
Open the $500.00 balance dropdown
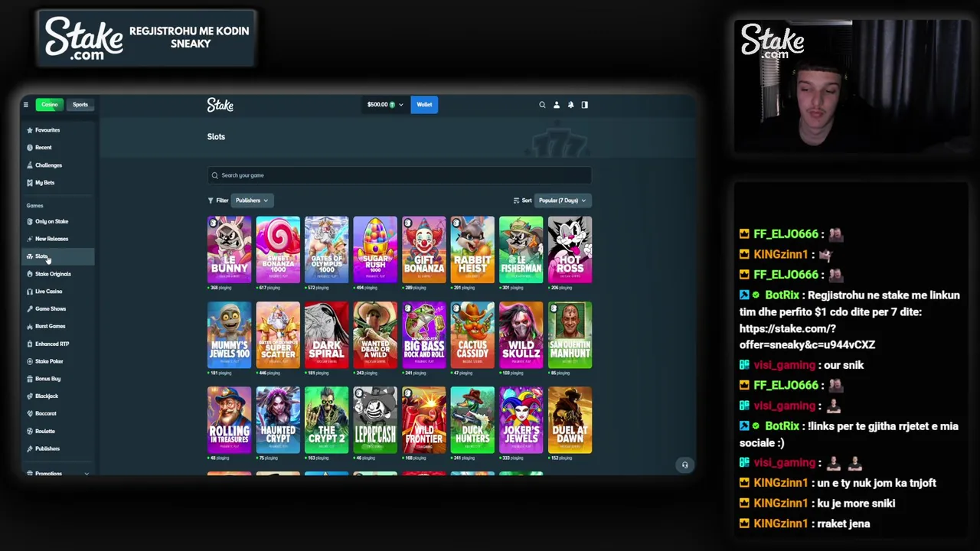click(385, 105)
